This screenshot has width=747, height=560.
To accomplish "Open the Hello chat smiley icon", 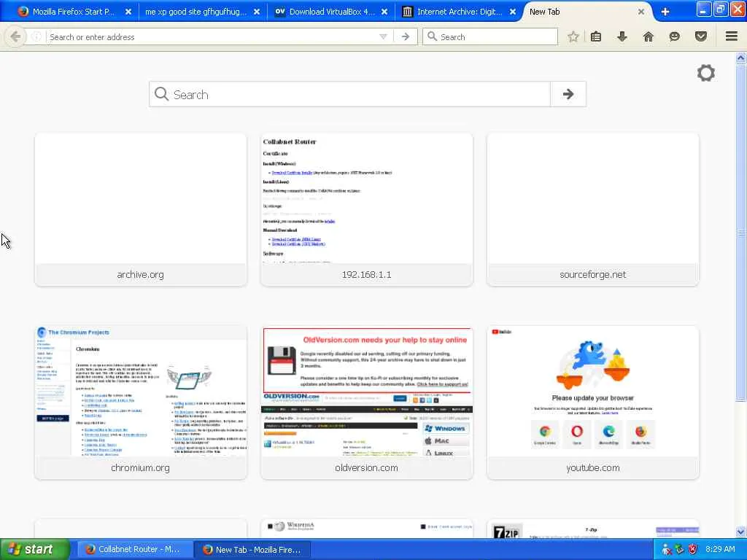I will point(674,36).
